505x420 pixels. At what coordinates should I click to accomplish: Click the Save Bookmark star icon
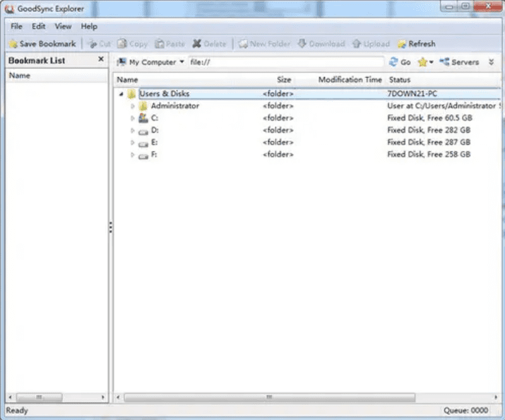(13, 44)
